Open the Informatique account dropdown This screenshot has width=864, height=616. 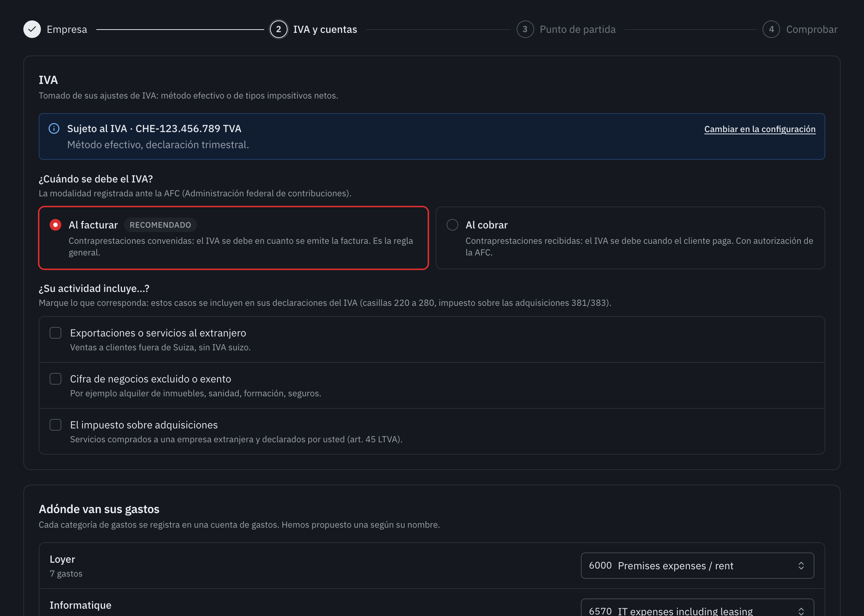(697, 608)
